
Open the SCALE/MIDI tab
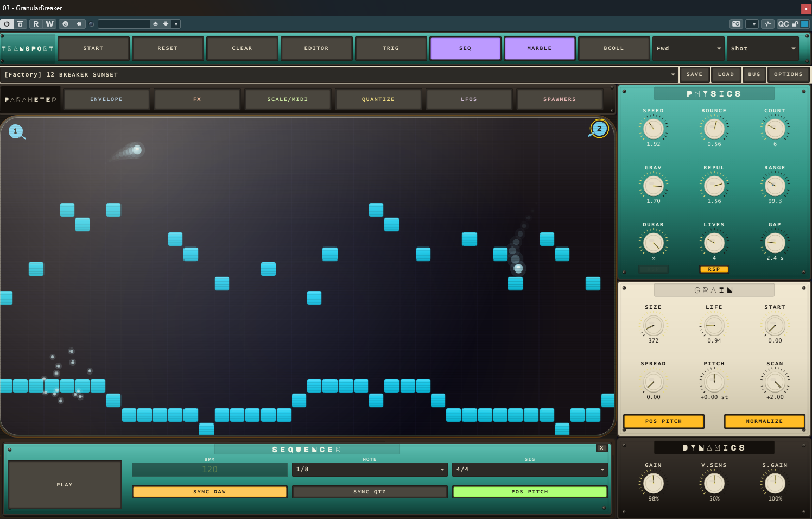click(288, 99)
